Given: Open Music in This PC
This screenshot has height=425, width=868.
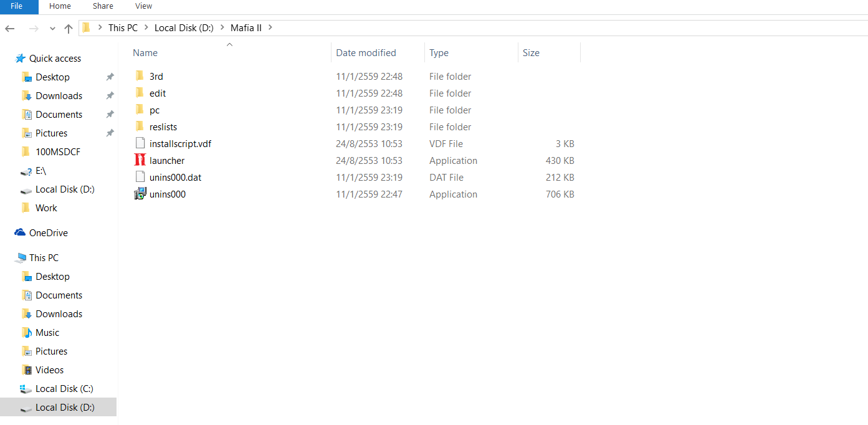Looking at the screenshot, I should point(47,332).
